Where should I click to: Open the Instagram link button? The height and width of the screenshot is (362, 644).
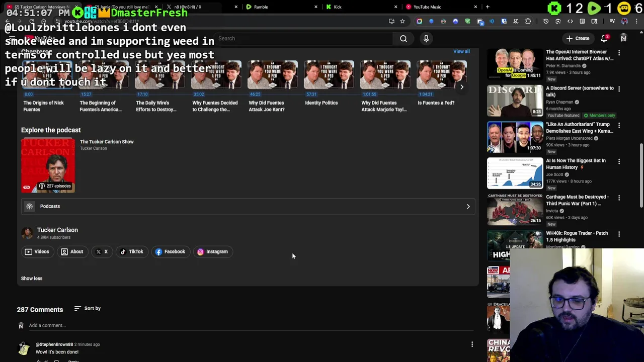[213, 251]
